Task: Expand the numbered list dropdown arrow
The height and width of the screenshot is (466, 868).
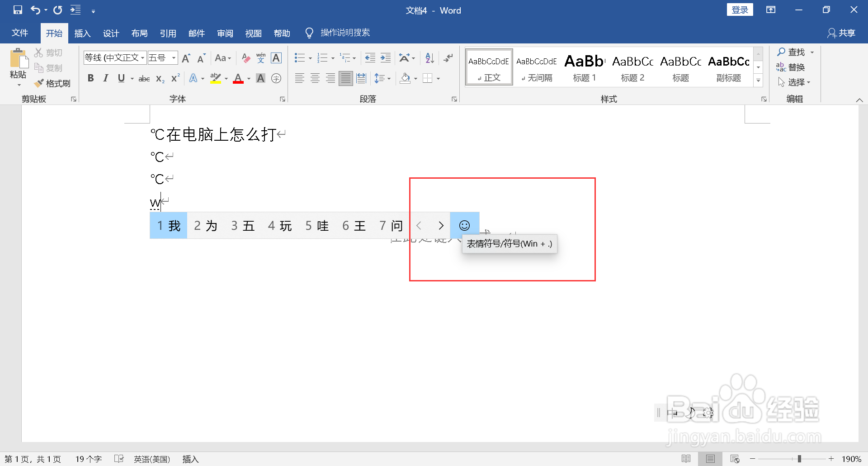Action: pos(333,58)
